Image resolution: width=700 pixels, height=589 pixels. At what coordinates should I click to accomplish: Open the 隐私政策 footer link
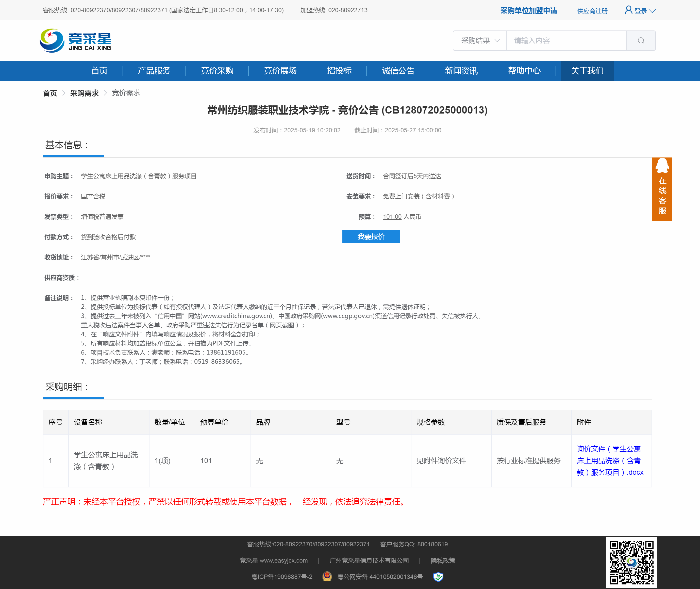(442, 560)
